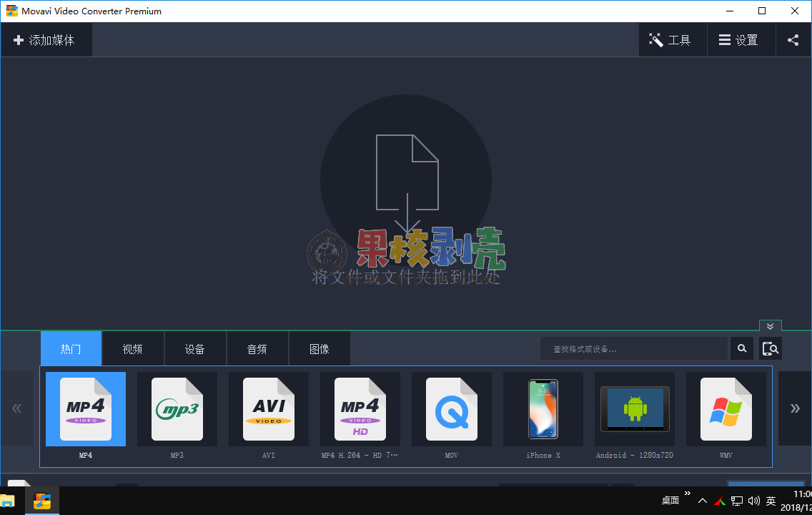Switch to the 设备 devices tab
Screen dimensions: 812x515
click(x=195, y=348)
